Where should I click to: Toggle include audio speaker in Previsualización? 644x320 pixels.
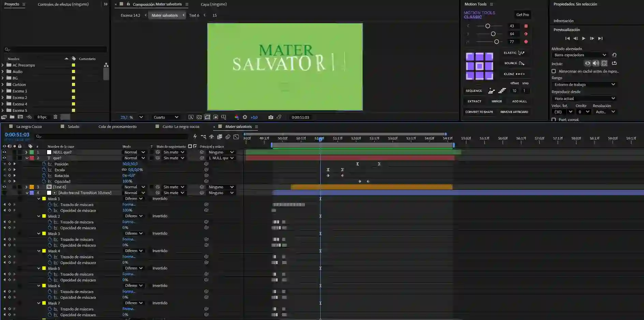pos(596,63)
